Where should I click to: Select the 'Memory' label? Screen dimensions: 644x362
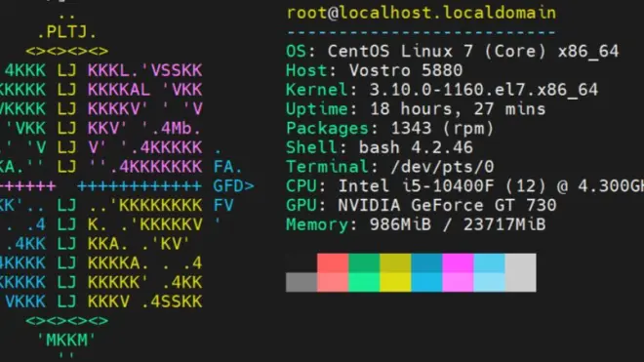point(317,224)
